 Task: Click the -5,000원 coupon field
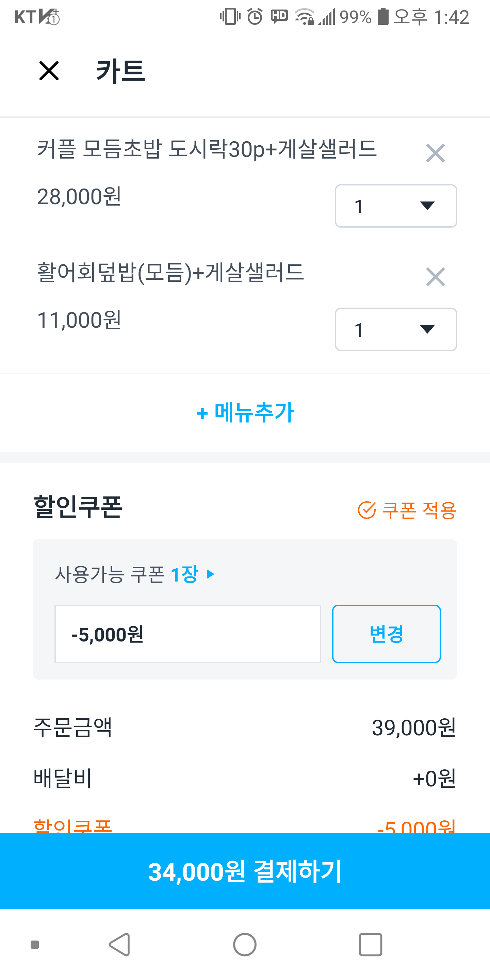tap(187, 634)
